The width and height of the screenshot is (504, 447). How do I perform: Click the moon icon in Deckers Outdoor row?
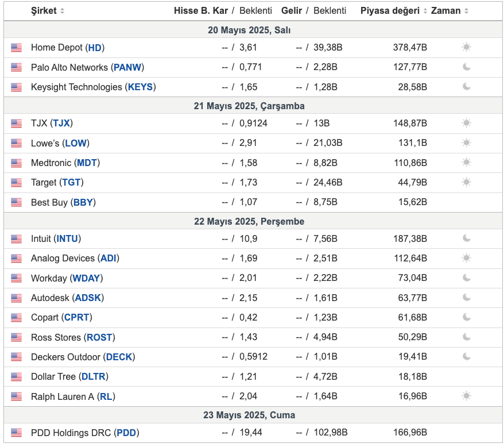[x=466, y=357]
